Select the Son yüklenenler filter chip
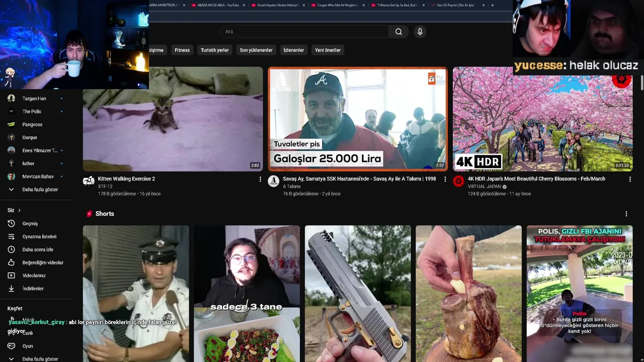The width and height of the screenshot is (644, 362). coord(256,50)
